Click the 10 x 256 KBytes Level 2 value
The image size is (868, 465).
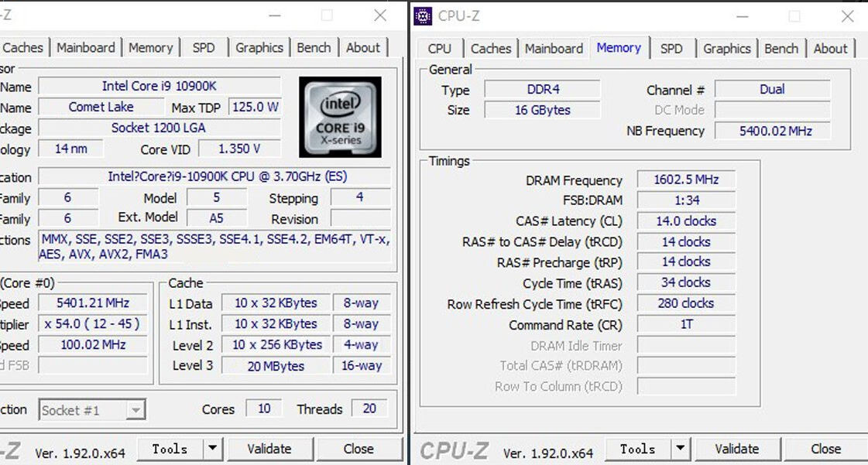(276, 344)
